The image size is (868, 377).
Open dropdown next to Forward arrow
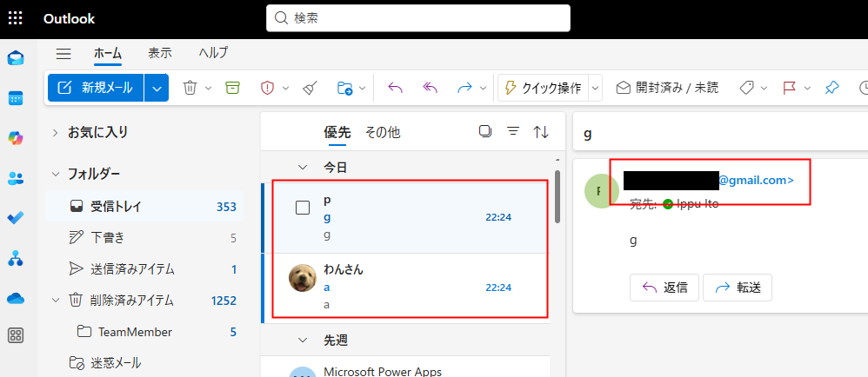click(483, 88)
